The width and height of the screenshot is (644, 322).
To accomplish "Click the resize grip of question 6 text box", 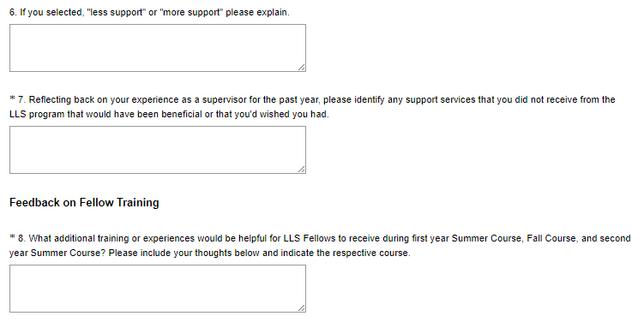I will click(x=302, y=68).
